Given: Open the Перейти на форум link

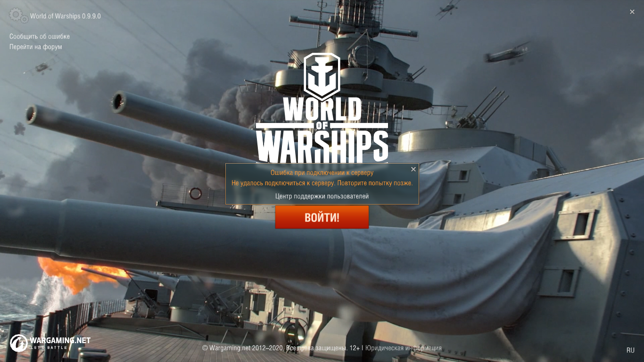Looking at the screenshot, I should pos(36,47).
